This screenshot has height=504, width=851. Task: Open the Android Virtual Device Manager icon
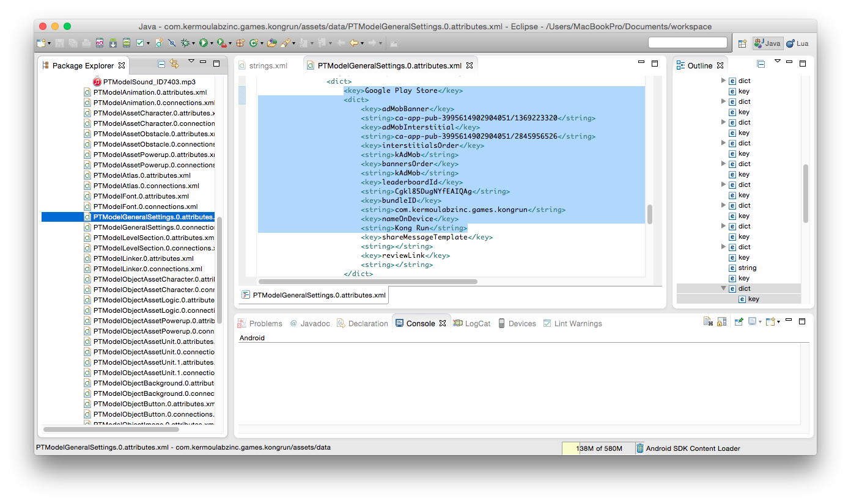coord(127,43)
